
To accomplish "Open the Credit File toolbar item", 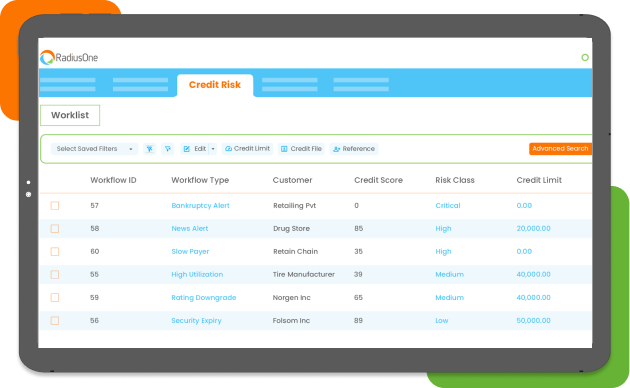I will [301, 149].
